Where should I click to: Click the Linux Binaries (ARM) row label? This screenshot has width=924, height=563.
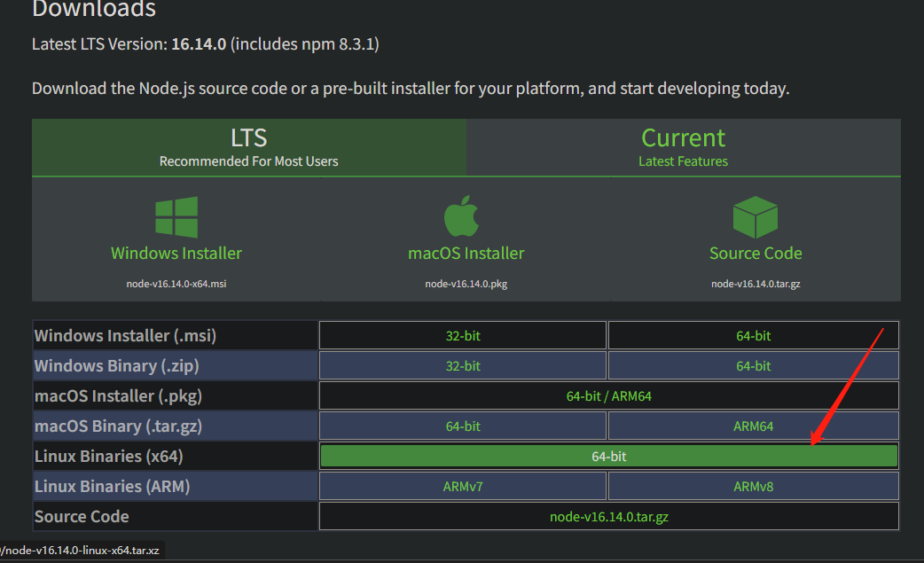tap(112, 487)
